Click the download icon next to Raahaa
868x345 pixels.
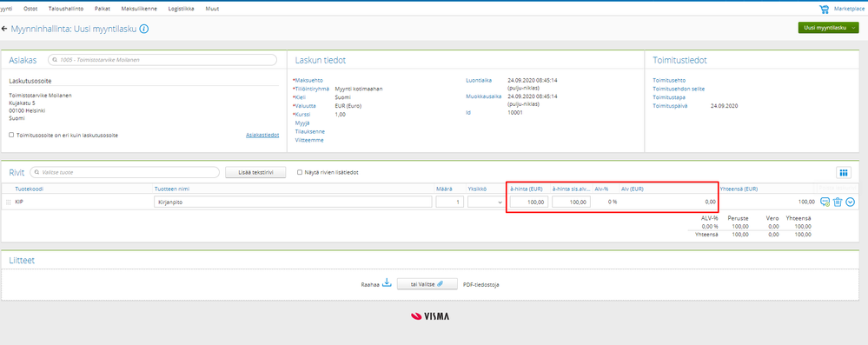(x=387, y=283)
